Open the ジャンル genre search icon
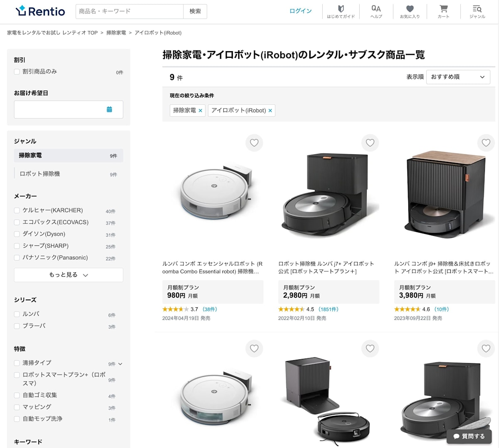The width and height of the screenshot is (499, 448). [477, 12]
